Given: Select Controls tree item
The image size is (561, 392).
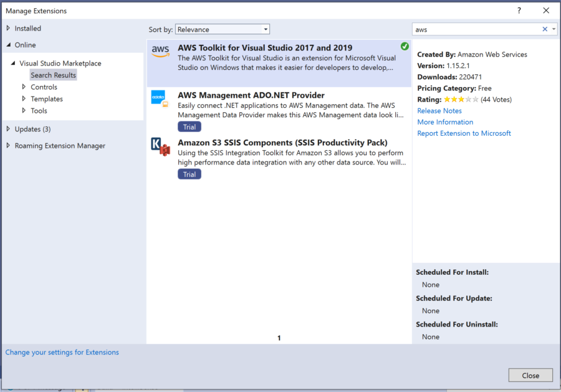Looking at the screenshot, I should click(44, 87).
